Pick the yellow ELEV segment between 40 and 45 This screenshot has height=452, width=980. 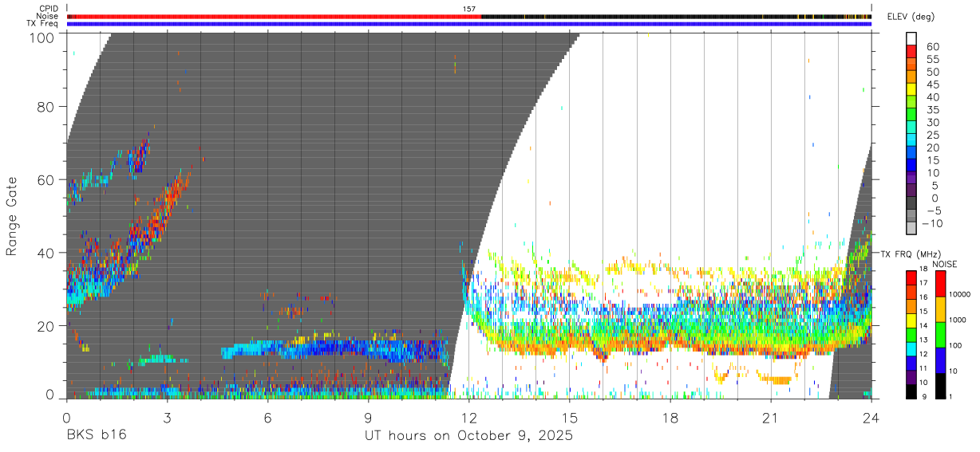(x=911, y=91)
